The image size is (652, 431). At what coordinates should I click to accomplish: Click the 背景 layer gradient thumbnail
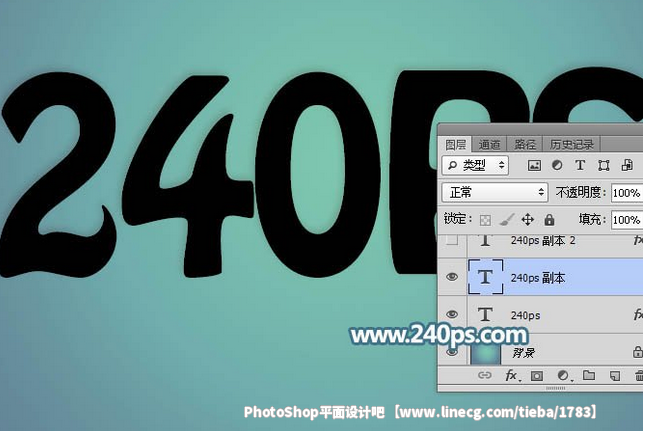[486, 352]
